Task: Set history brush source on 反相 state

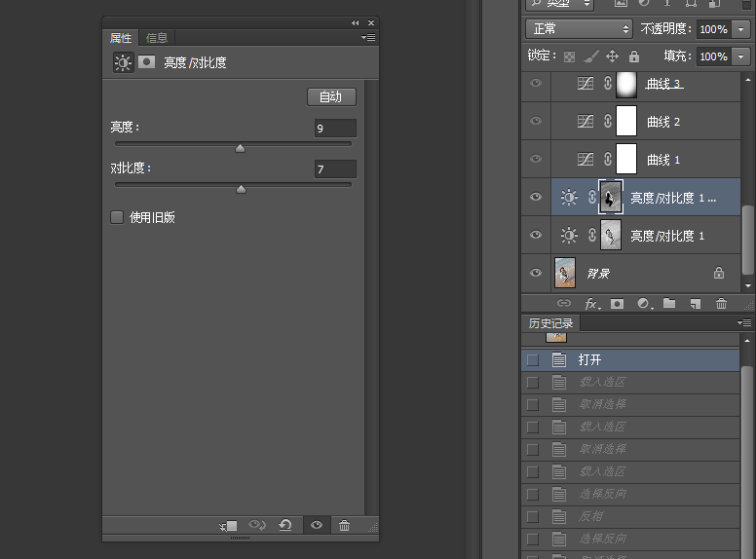Action: pos(533,516)
